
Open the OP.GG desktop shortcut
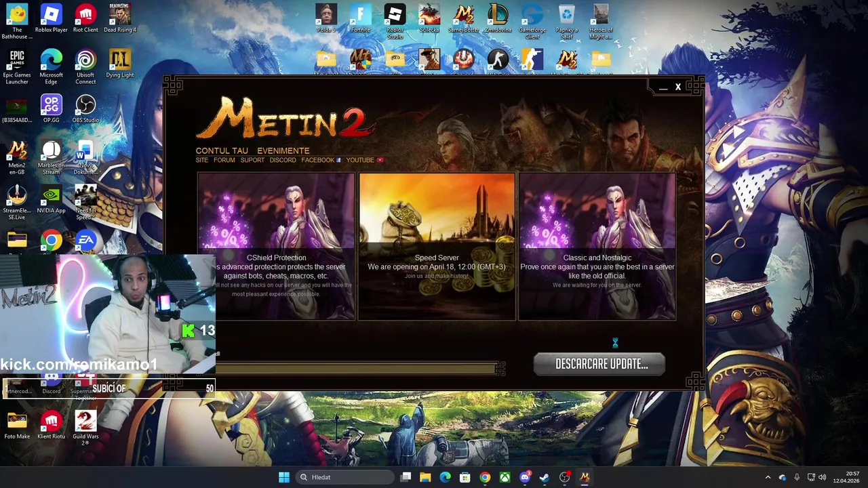click(52, 109)
